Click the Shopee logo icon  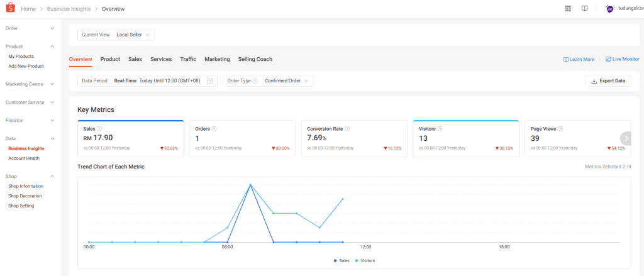tap(10, 8)
